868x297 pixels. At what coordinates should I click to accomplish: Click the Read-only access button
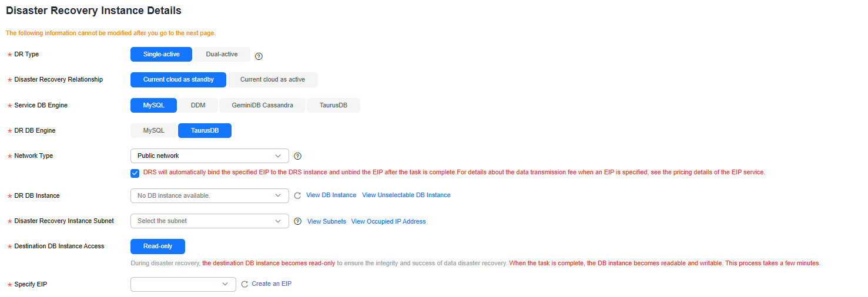(158, 247)
